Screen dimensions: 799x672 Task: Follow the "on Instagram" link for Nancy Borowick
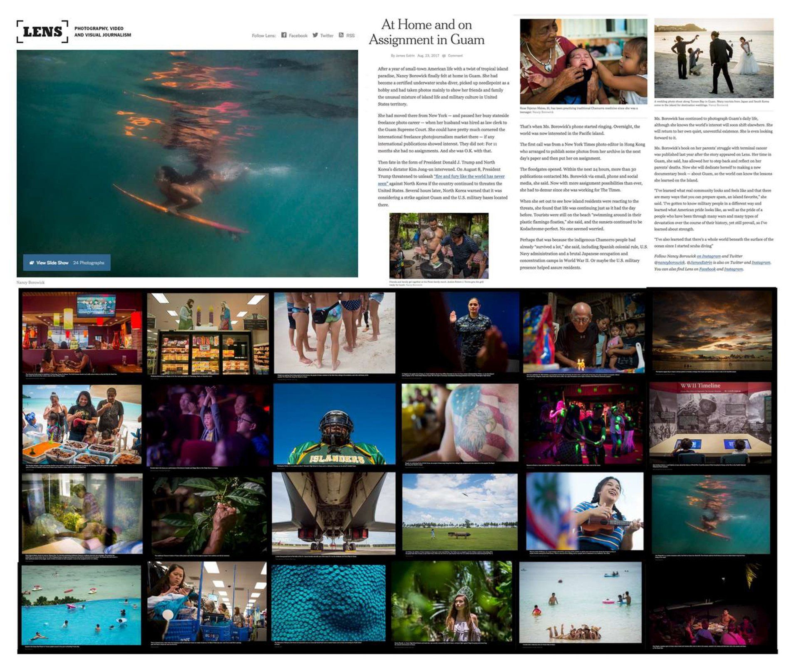pyautogui.click(x=708, y=256)
